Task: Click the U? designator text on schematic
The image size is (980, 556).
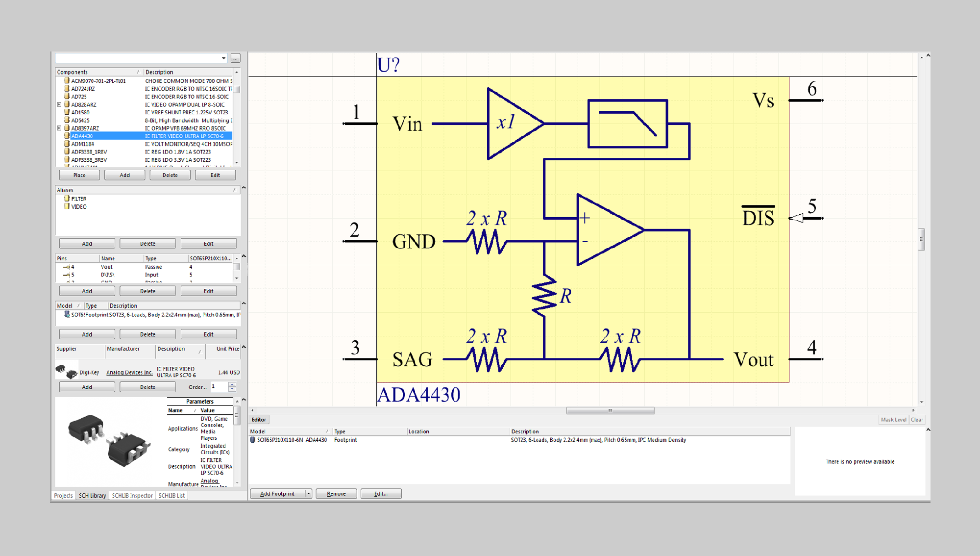Action: (x=389, y=65)
